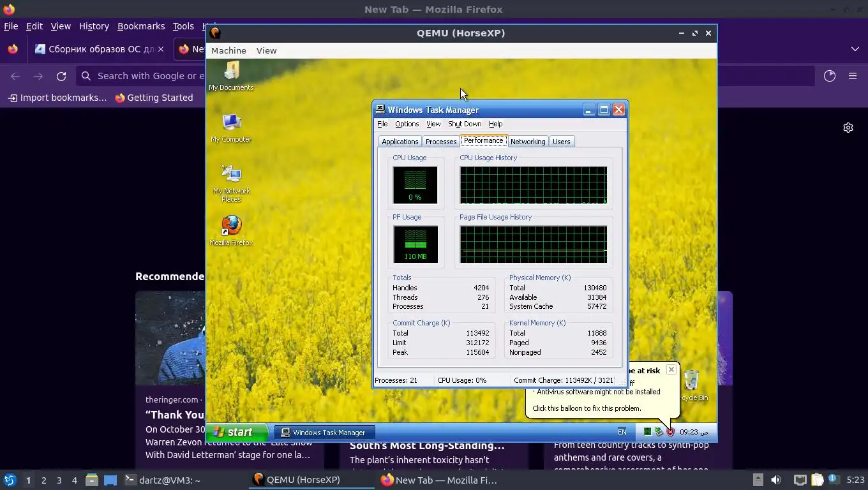Click the EN language bar indicator
The height and width of the screenshot is (490, 868).
click(x=622, y=432)
